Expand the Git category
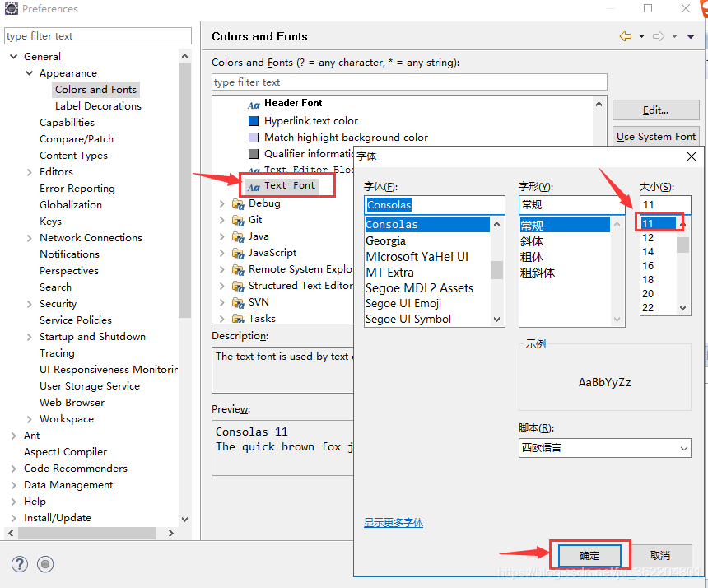708x588 pixels. click(x=221, y=220)
